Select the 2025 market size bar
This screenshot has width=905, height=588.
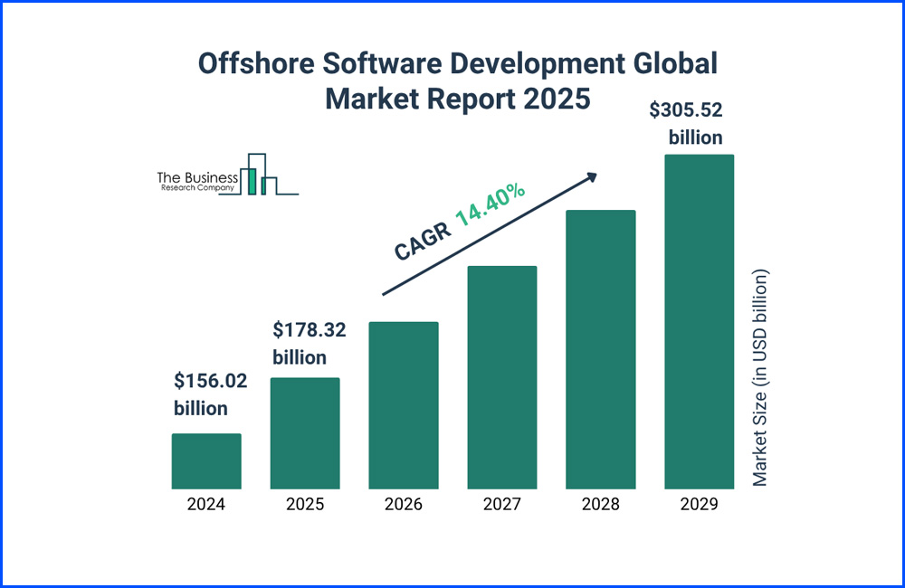click(x=304, y=434)
